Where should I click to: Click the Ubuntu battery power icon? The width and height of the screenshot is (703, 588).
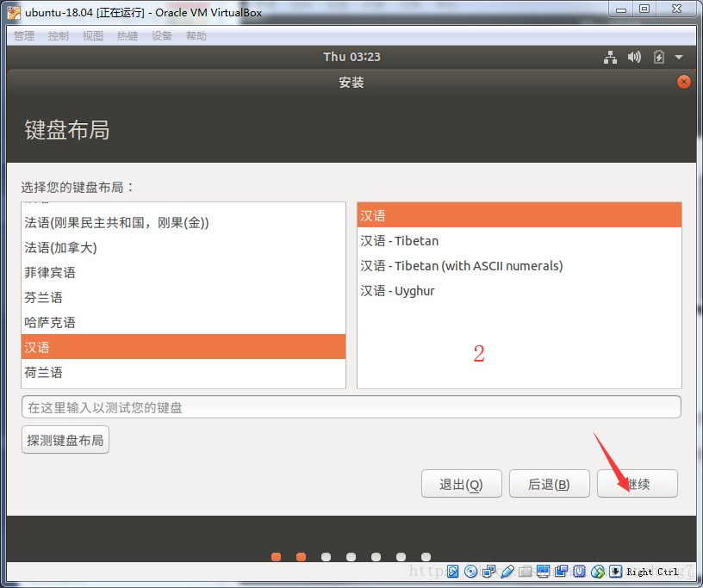tap(658, 57)
